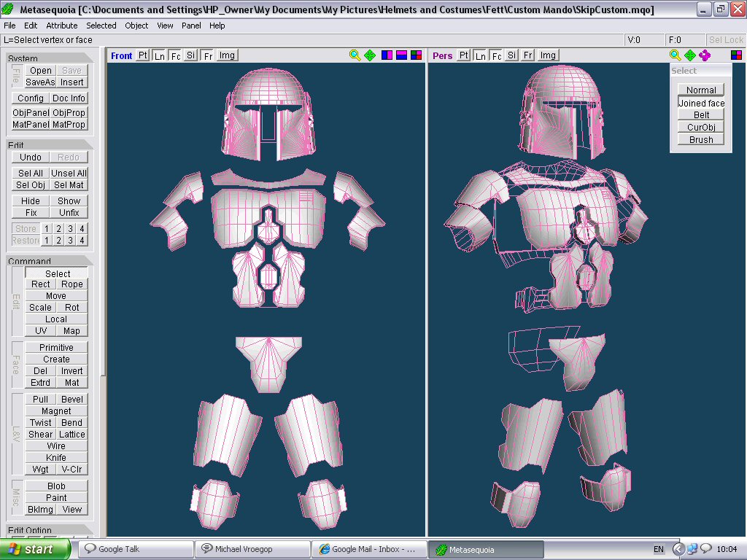Toggle Ln line display in Pers view
Image resolution: width=747 pixels, height=560 pixels.
point(480,55)
